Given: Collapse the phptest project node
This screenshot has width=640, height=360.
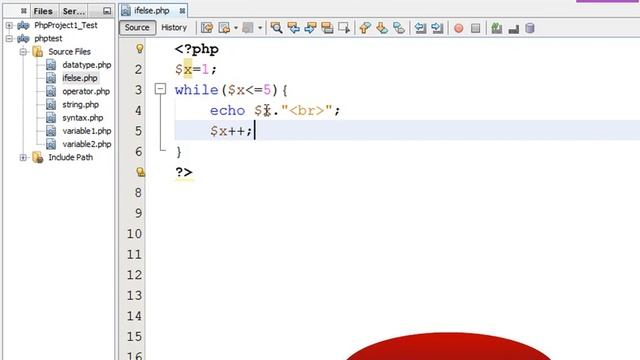Looking at the screenshot, I should 9,38.
